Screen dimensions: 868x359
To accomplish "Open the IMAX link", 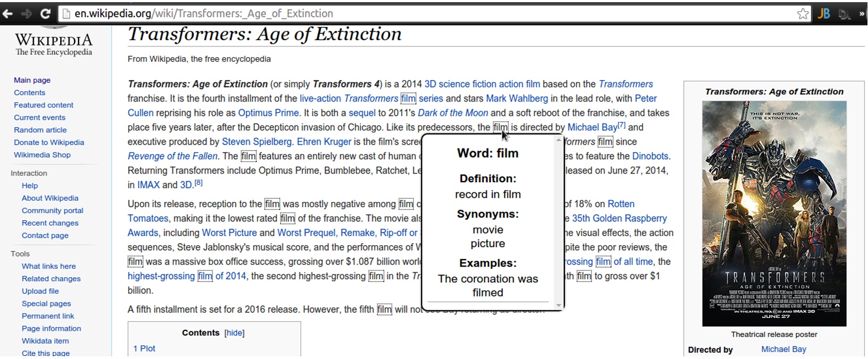I will [x=148, y=185].
